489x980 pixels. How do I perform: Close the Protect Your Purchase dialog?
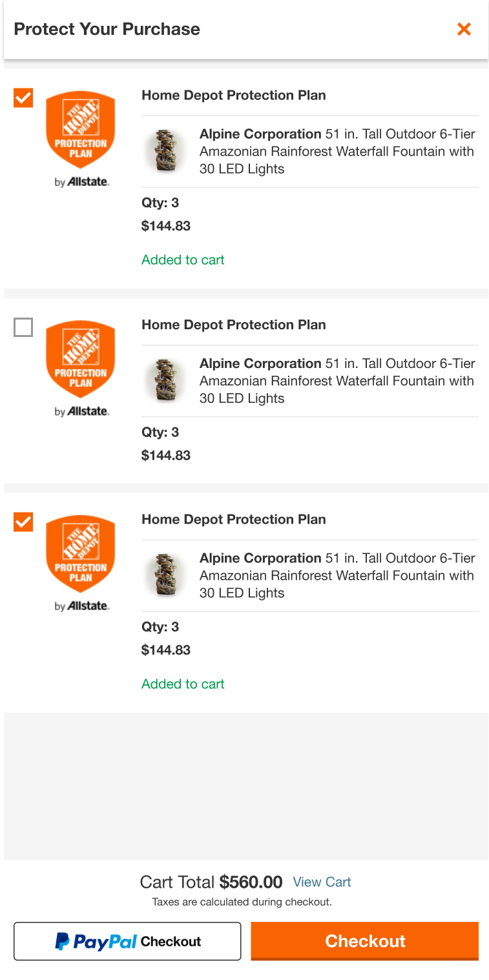464,29
